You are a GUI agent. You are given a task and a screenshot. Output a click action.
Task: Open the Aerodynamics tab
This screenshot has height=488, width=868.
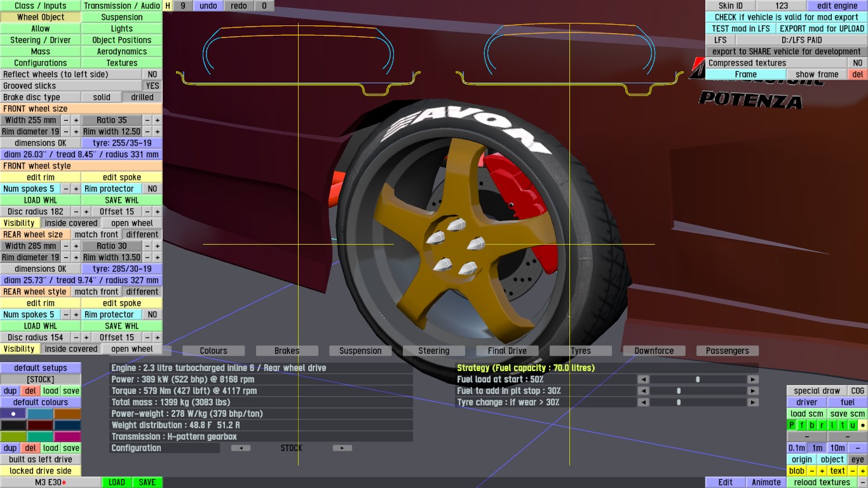point(122,51)
